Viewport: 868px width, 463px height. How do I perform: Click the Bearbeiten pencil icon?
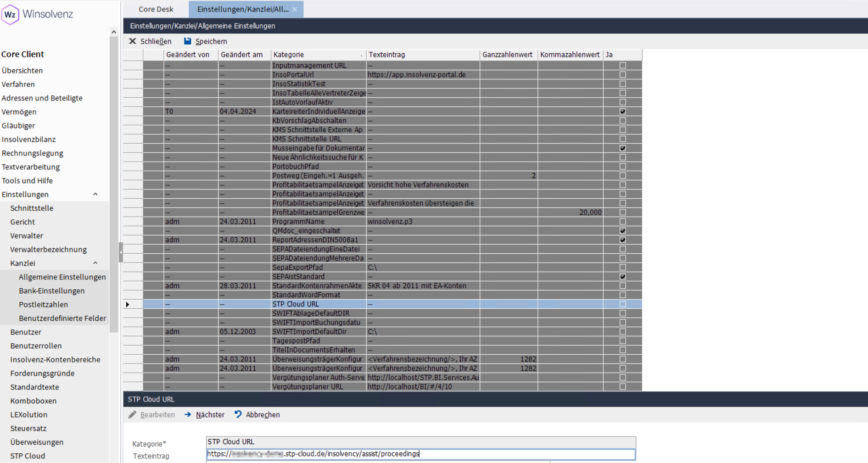click(133, 415)
